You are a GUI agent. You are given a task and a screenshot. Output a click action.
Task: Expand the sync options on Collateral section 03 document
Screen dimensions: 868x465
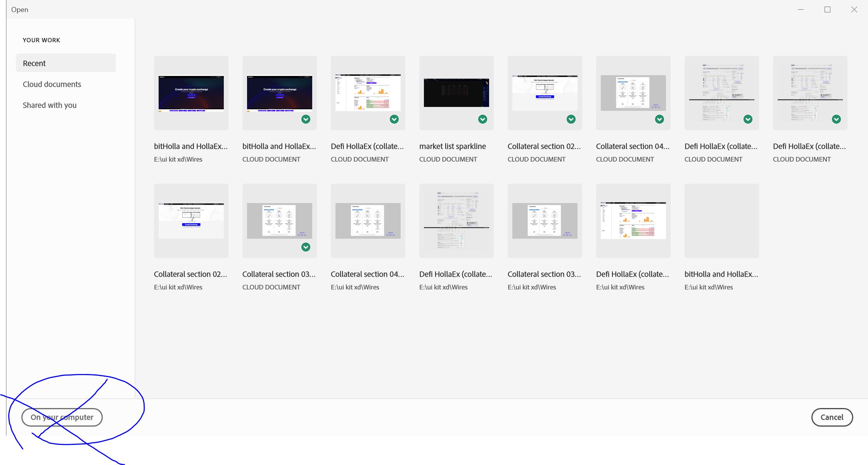coord(305,247)
